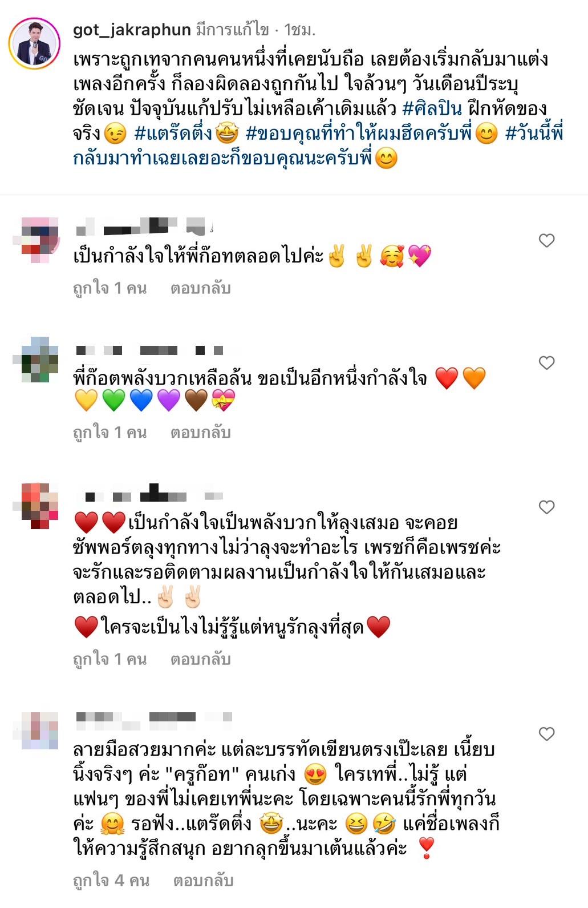Reply to the พี่ก๊อตพลังบวก comment
Screen dimensions: 588x908
(x=200, y=433)
